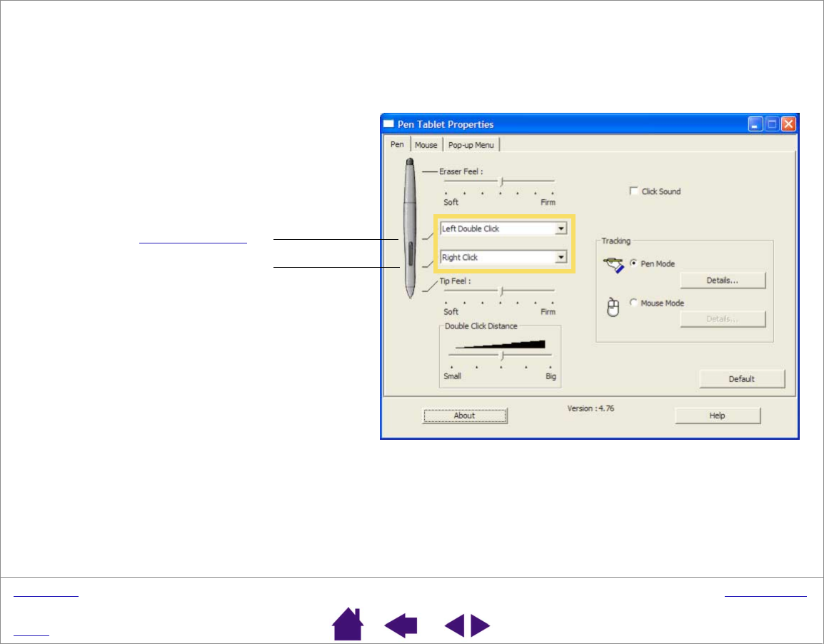Click the Help button
Viewport: 824px width, 644px height.
[x=718, y=416]
